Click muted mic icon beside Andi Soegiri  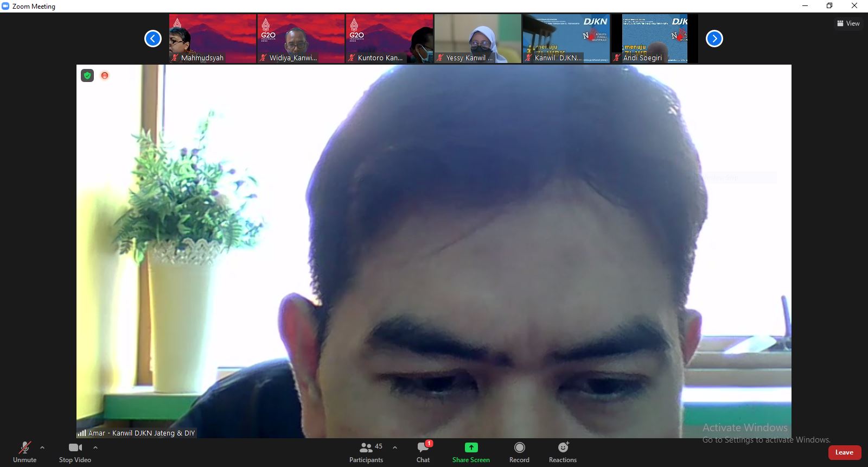click(617, 58)
